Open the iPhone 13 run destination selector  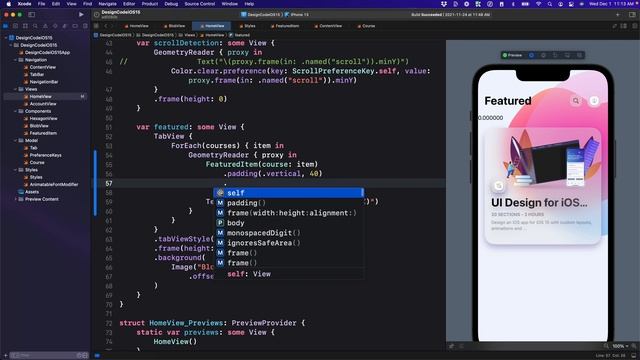tap(297, 14)
